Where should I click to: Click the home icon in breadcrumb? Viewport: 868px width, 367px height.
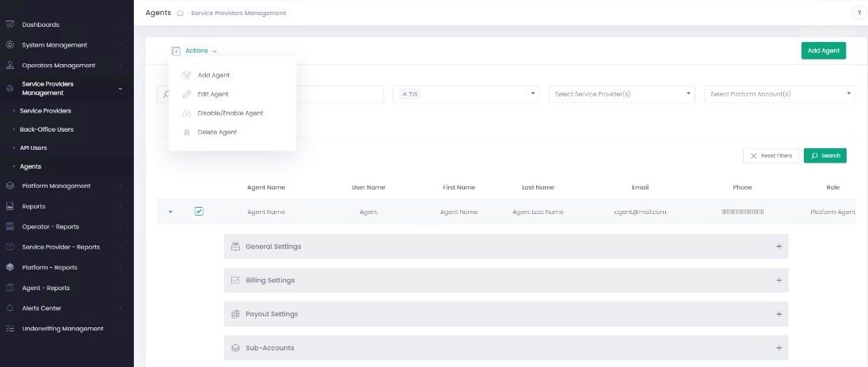click(181, 13)
